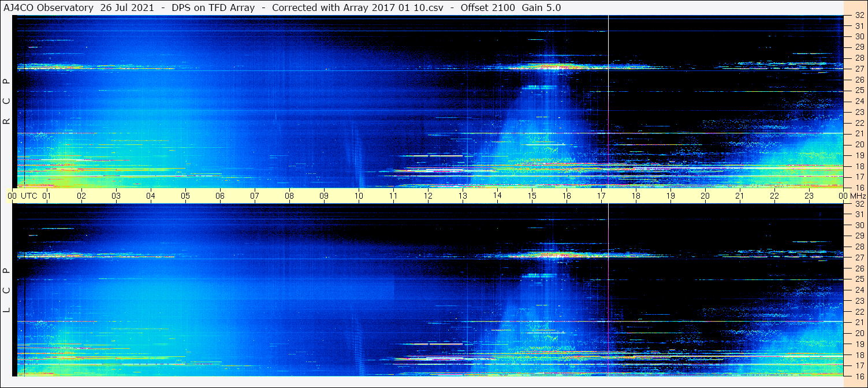Viewport: 868px width, 388px height.
Task: Click the 17 frequency label in LCP panel
Action: coord(859,365)
